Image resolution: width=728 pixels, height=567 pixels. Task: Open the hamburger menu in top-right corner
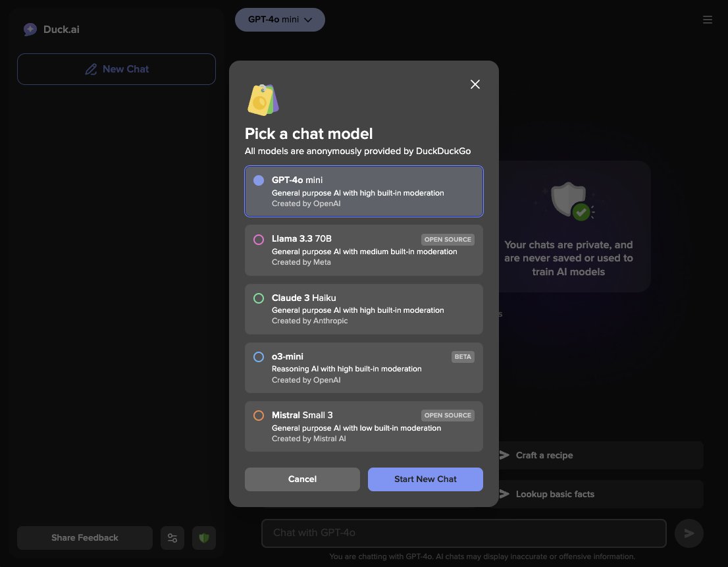tap(708, 20)
